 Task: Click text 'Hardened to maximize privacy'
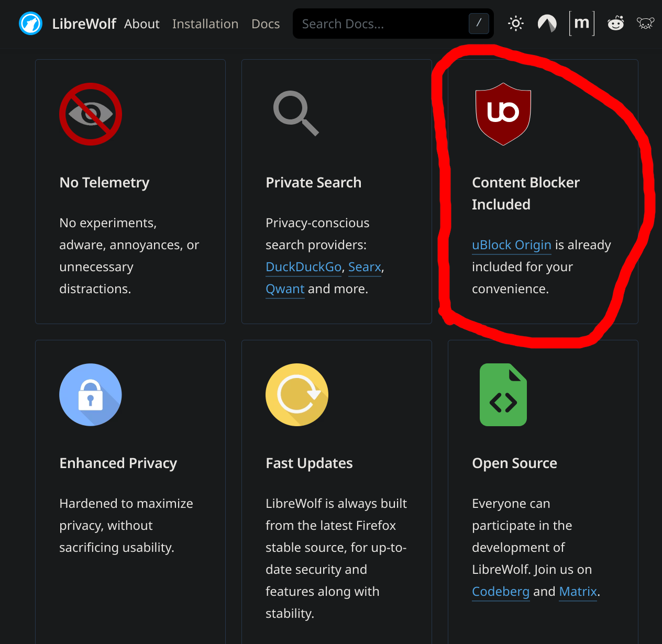click(x=126, y=515)
